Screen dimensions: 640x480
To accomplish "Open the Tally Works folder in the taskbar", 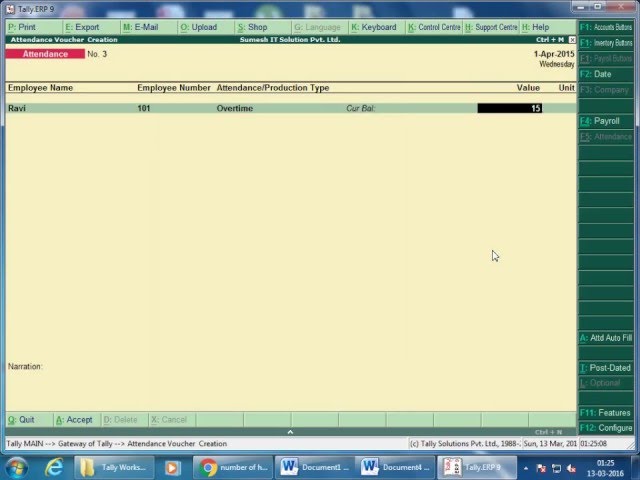I will (x=114, y=468).
